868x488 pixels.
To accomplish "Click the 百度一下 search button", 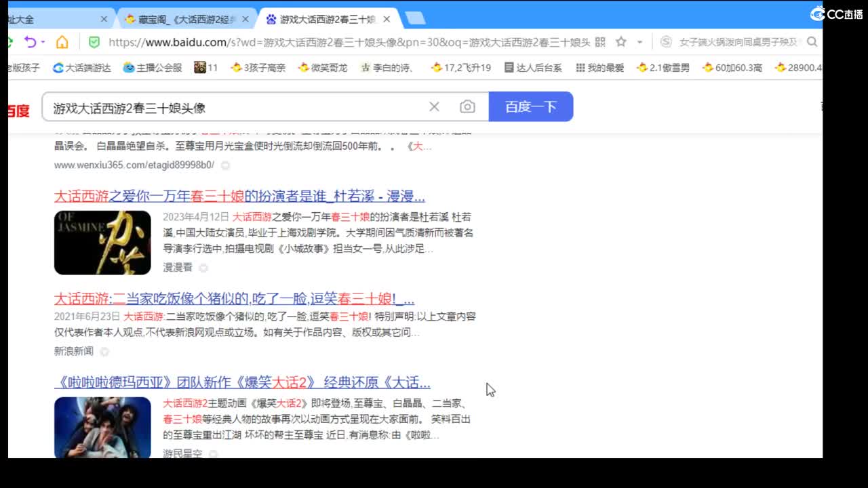I will coord(531,107).
